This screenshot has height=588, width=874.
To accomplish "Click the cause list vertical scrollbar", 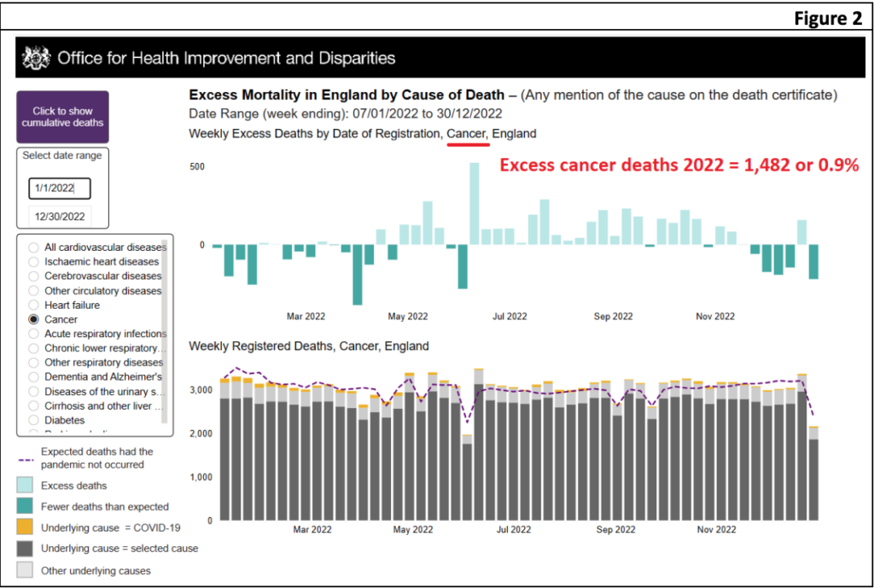I will [x=165, y=333].
